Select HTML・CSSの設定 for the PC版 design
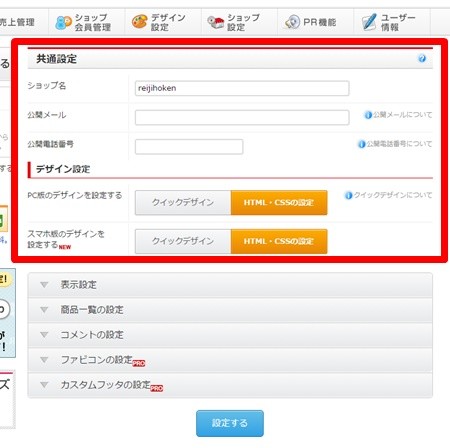This screenshot has width=450, height=448. (279, 203)
